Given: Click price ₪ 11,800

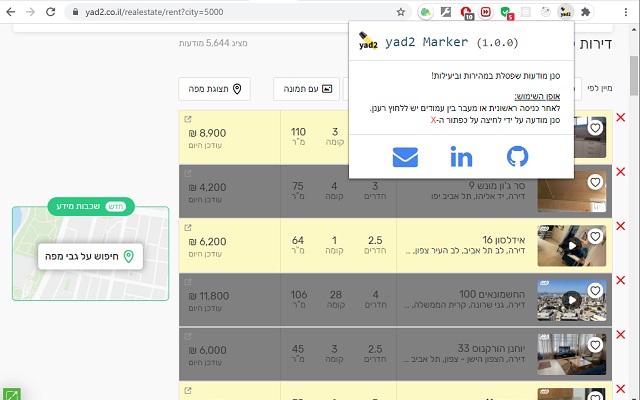Looking at the screenshot, I should point(209,296).
